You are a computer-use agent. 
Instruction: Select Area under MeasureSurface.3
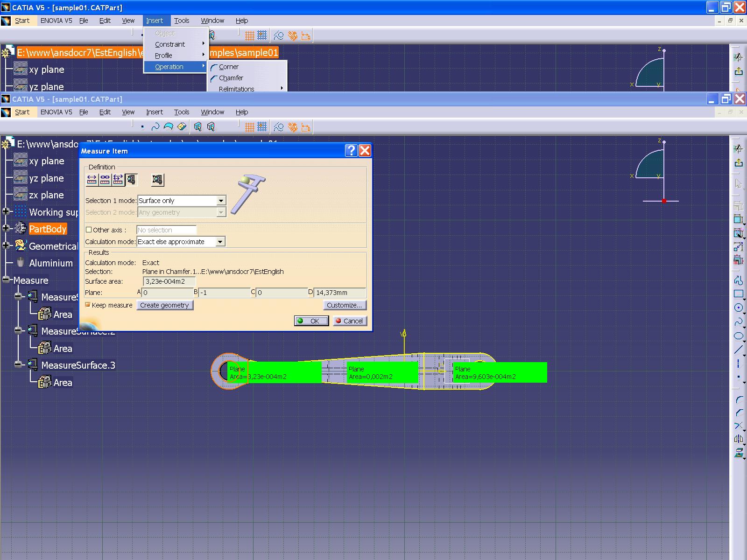tap(55, 383)
